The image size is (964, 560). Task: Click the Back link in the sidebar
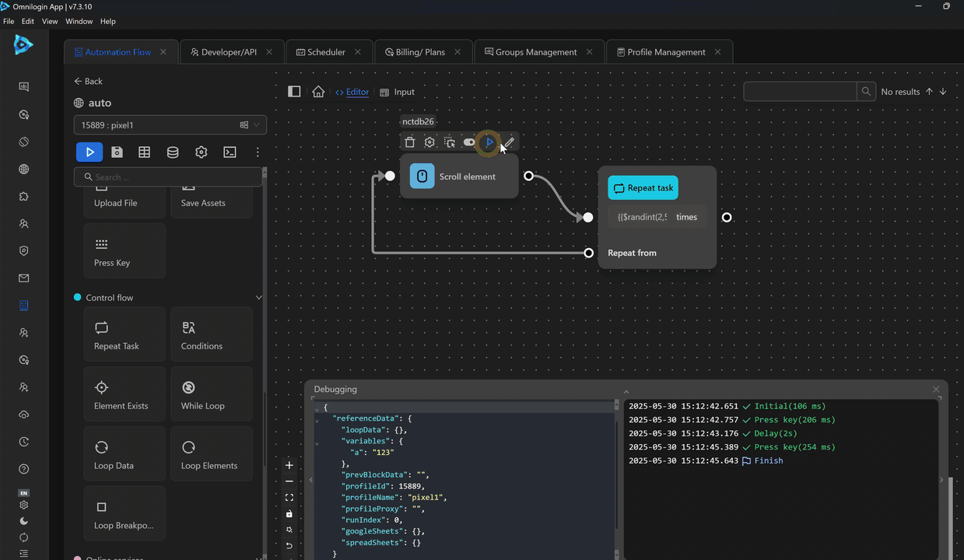pyautogui.click(x=89, y=81)
